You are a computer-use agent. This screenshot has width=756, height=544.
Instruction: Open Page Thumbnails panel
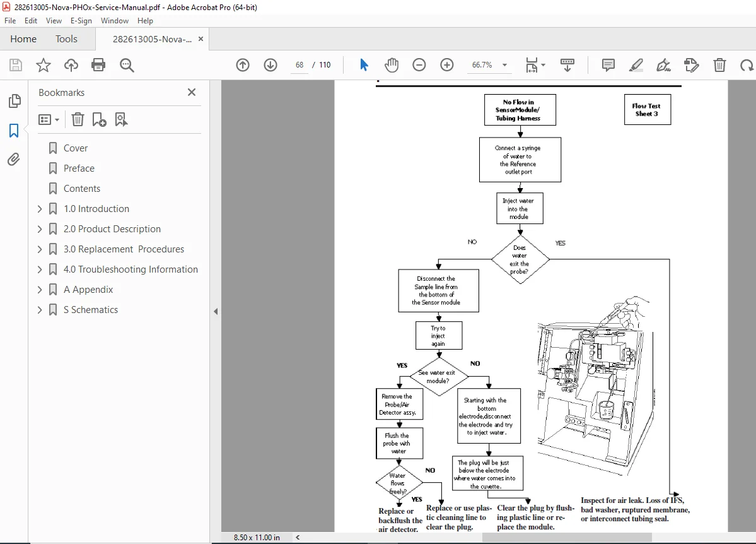(x=15, y=101)
